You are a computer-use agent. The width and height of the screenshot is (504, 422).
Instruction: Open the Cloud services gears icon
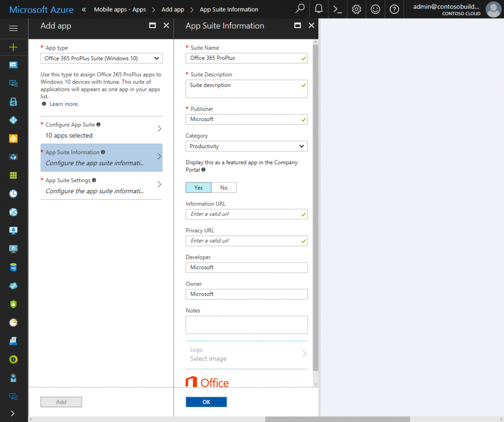click(x=13, y=286)
